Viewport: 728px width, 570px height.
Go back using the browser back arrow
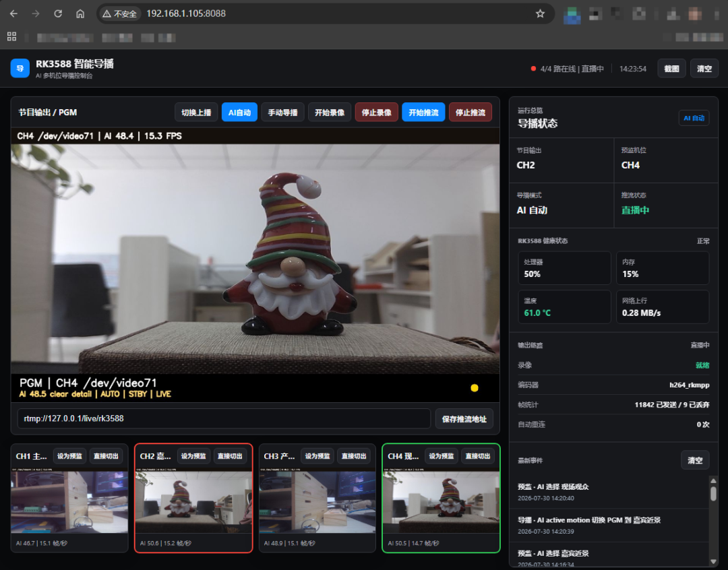coord(14,13)
